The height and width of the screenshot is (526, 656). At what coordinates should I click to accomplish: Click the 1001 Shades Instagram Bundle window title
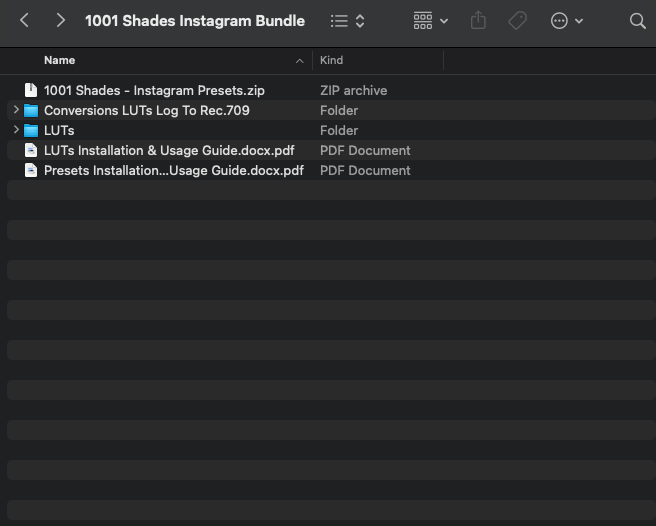[x=195, y=20]
